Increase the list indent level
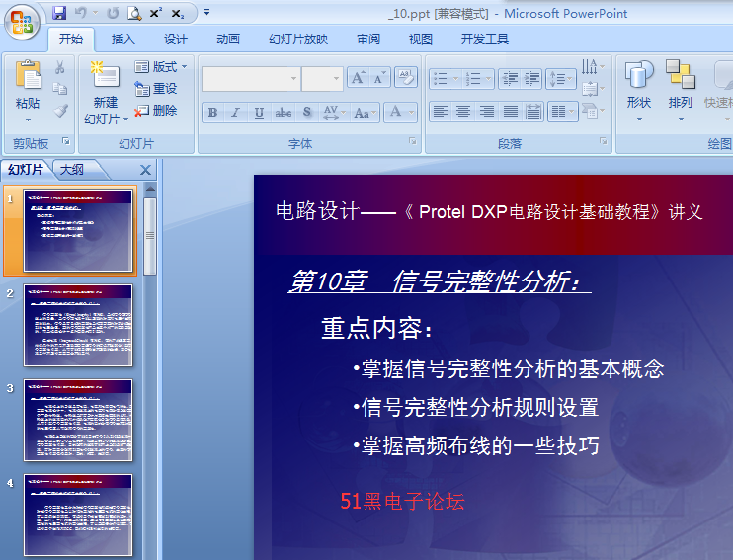The height and width of the screenshot is (560, 733). tap(531, 79)
